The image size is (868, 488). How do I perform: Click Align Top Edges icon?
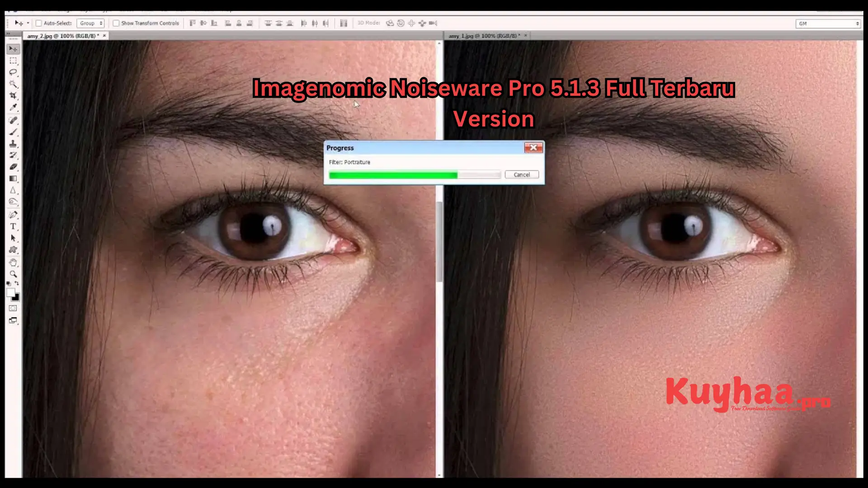(x=193, y=23)
